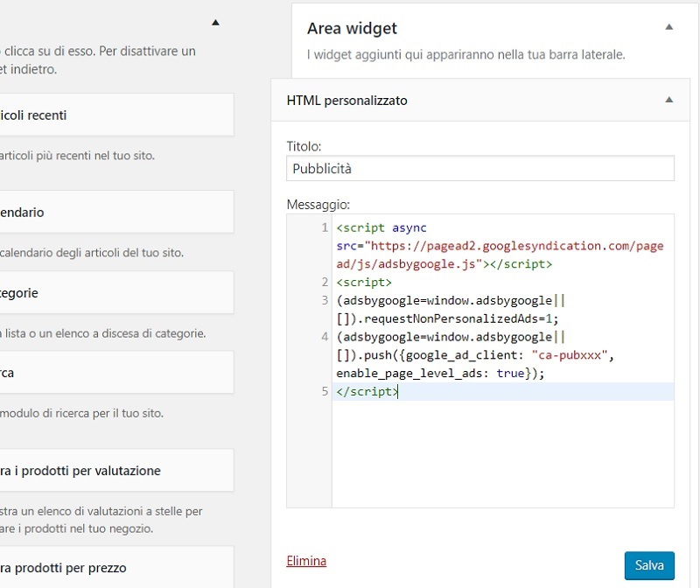Click Salva to save the widget
The height and width of the screenshot is (588, 700).
(x=649, y=565)
